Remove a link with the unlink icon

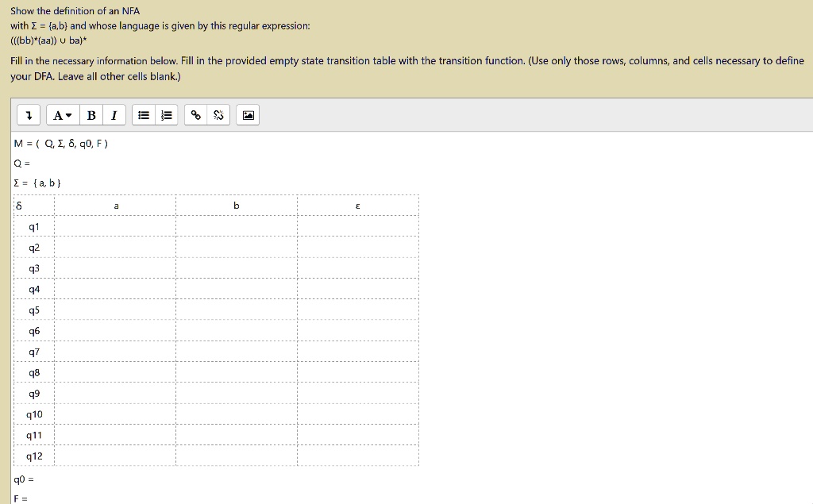click(218, 114)
